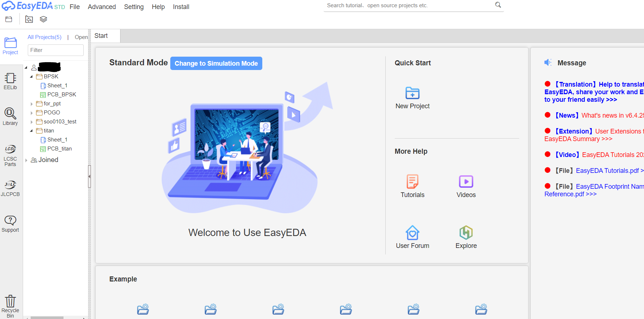The width and height of the screenshot is (644, 319).
Task: Open the Advanced menu
Action: pyautogui.click(x=102, y=7)
